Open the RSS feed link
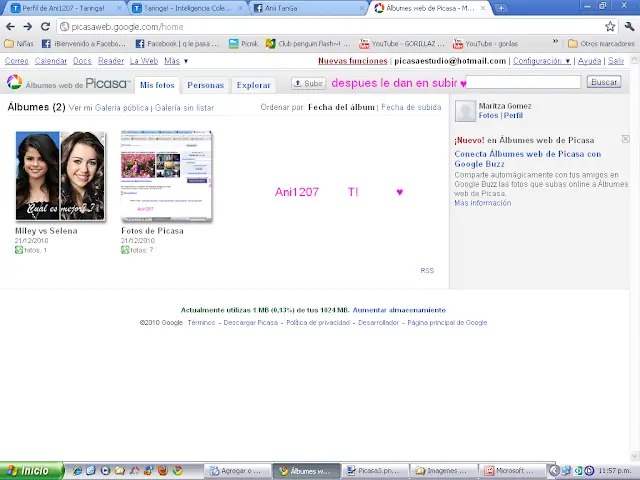This screenshot has width=640, height=480. pyautogui.click(x=427, y=270)
